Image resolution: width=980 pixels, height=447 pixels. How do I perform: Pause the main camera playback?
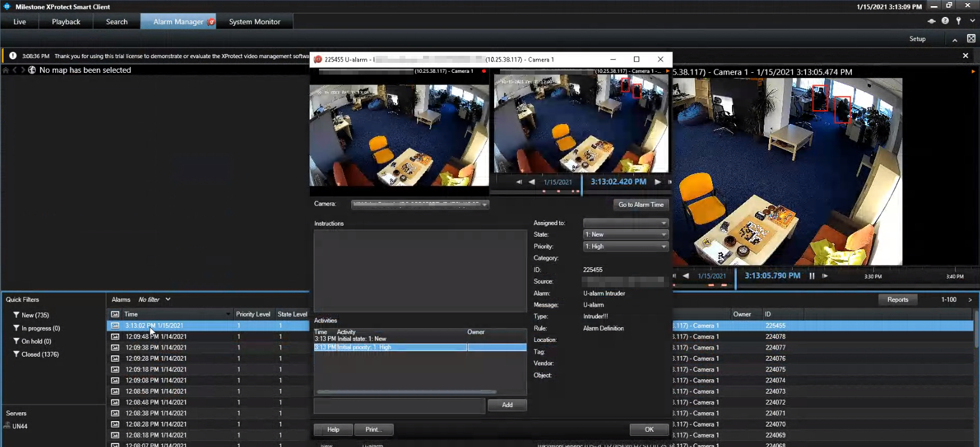[812, 276]
